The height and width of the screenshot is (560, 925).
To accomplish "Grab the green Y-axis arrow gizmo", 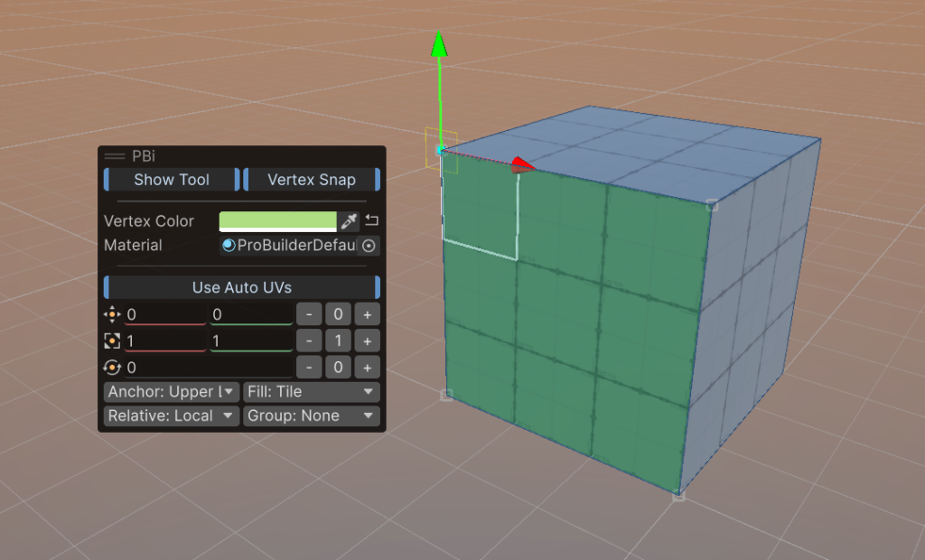I will 439,45.
